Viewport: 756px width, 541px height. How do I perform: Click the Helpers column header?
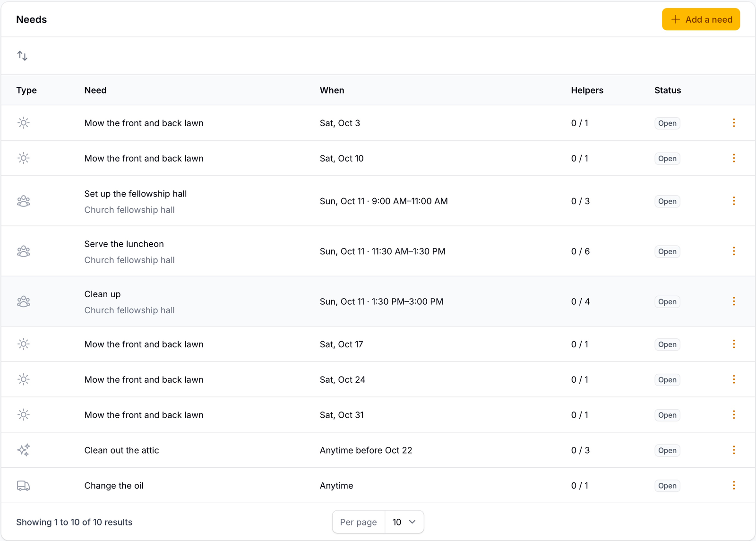pos(587,90)
